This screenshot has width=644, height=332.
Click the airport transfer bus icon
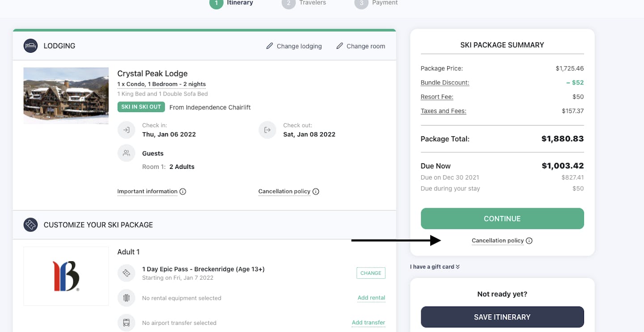tap(127, 323)
